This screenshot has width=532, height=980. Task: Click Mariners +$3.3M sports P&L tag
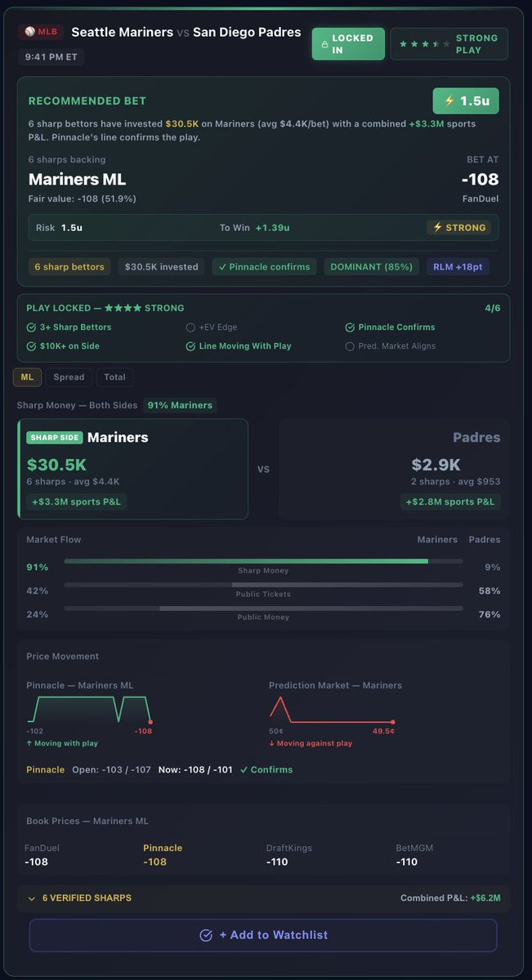click(76, 501)
